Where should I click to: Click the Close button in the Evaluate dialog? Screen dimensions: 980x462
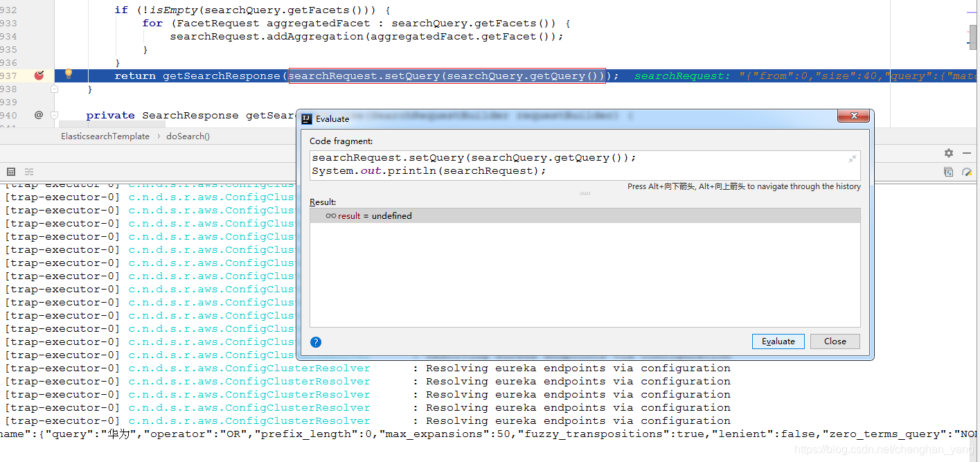[x=835, y=341]
